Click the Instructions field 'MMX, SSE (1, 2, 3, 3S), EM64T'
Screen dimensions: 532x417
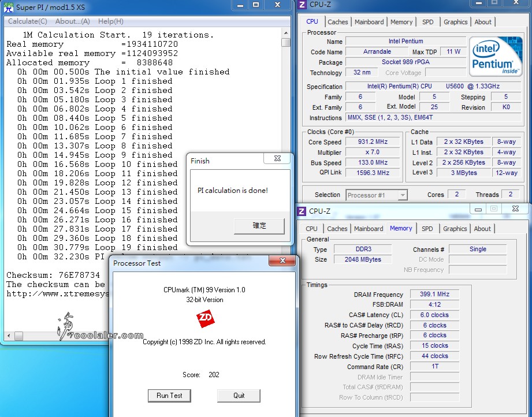click(433, 118)
